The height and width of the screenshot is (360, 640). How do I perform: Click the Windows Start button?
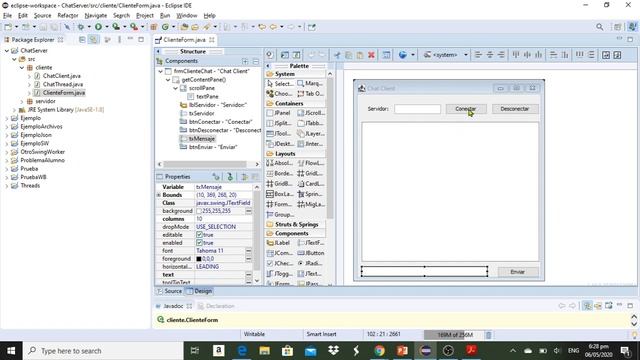click(x=11, y=351)
